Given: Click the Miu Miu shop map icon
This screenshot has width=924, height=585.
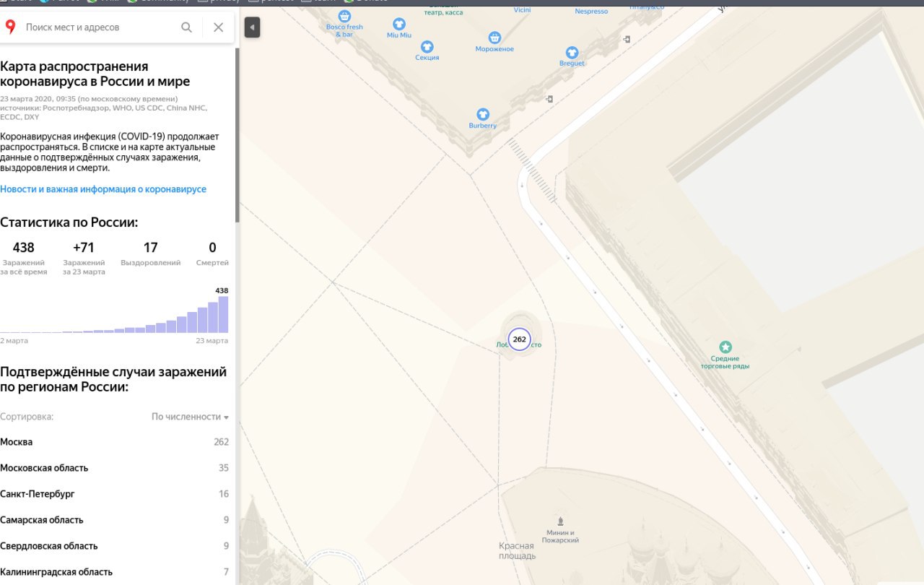Looking at the screenshot, I should (399, 24).
